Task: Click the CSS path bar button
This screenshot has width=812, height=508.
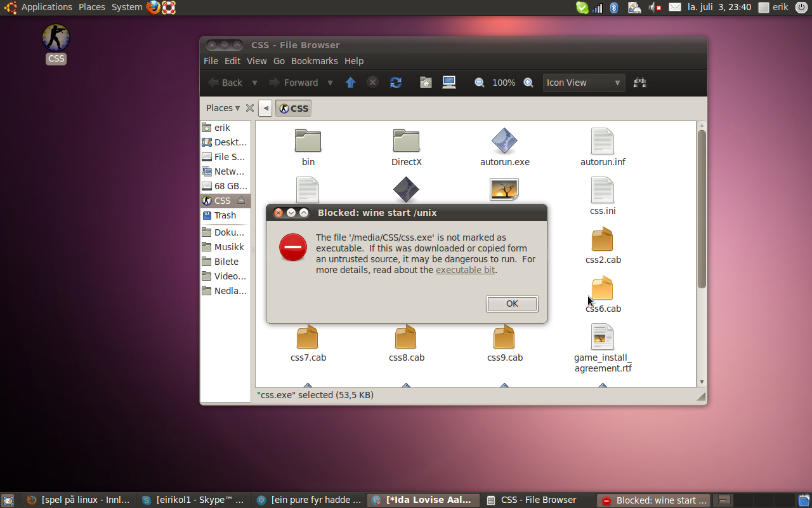Action: pyautogui.click(x=294, y=108)
